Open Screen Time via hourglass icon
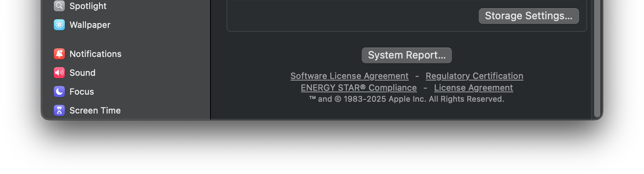Image resolution: width=644 pixels, height=174 pixels. click(59, 110)
